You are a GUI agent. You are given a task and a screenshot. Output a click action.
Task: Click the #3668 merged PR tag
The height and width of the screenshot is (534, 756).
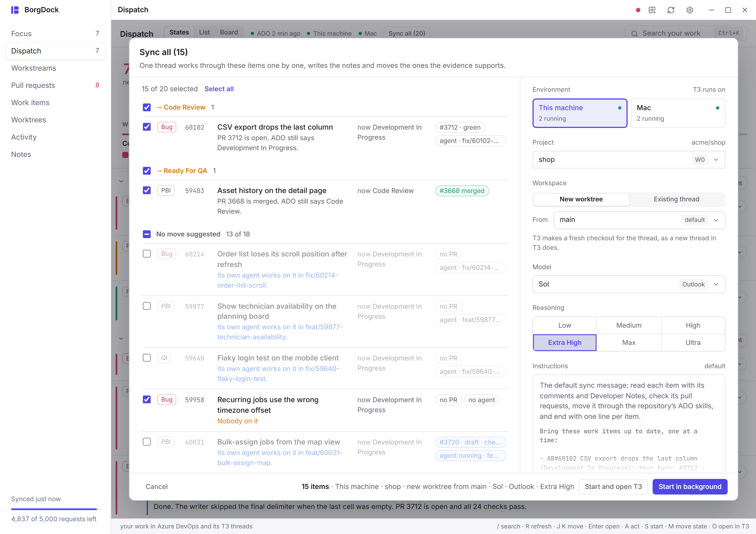click(462, 191)
